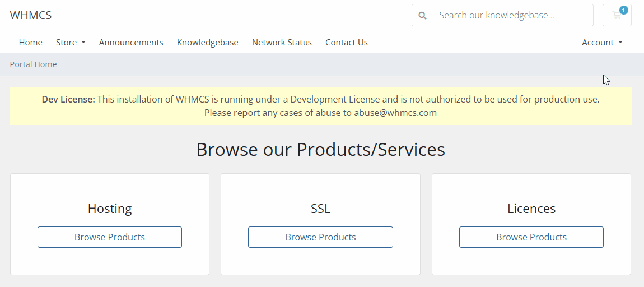Browse products under Licences
The image size is (644, 287).
point(531,237)
